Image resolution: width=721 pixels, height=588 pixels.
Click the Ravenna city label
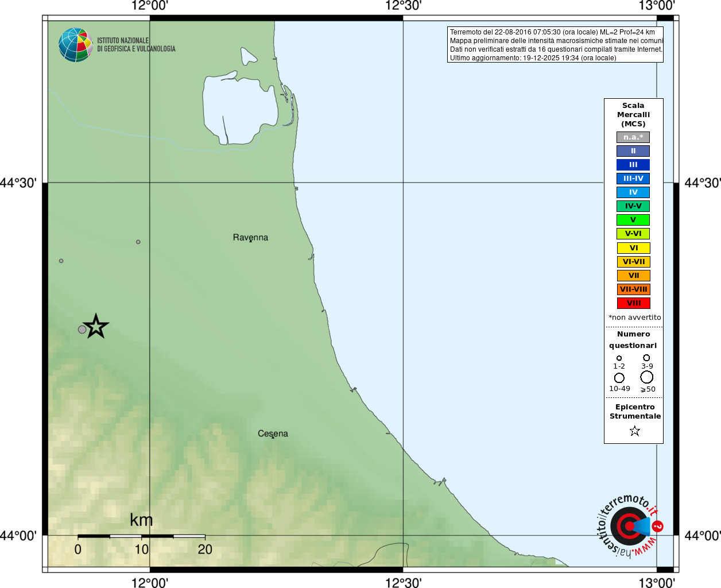click(x=250, y=237)
